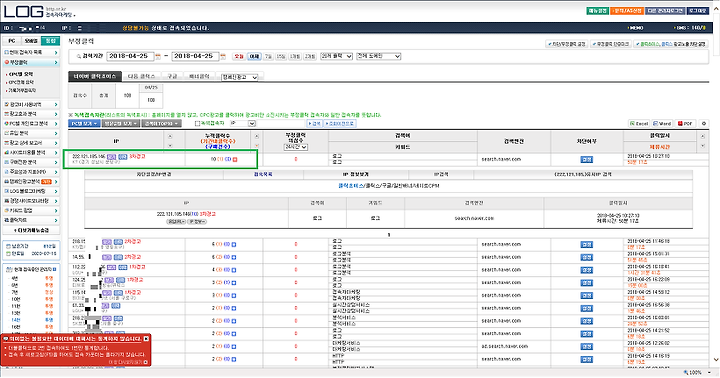The image size is (720, 378).
Task: Open the IP search-type dropdown
Action: (x=242, y=124)
